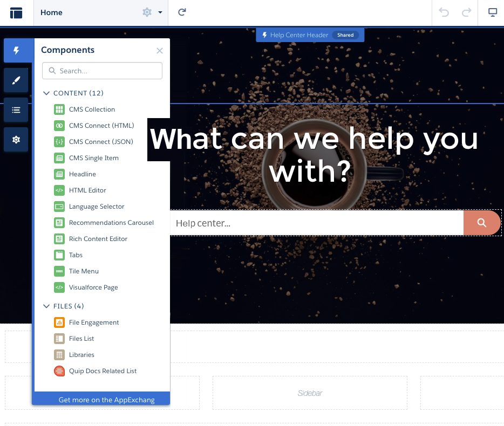This screenshot has width=504, height=426.
Task: Click the Redo arrow icon
Action: click(467, 12)
